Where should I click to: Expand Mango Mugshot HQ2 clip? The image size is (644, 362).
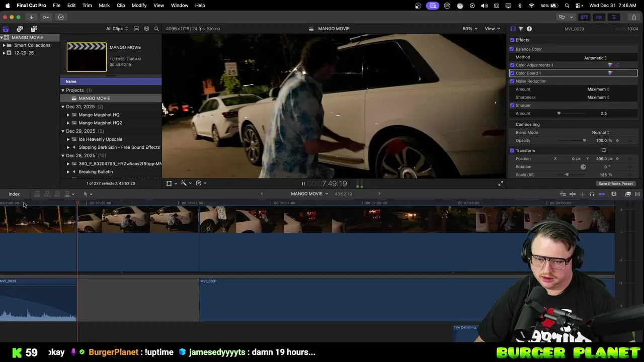coord(68,123)
